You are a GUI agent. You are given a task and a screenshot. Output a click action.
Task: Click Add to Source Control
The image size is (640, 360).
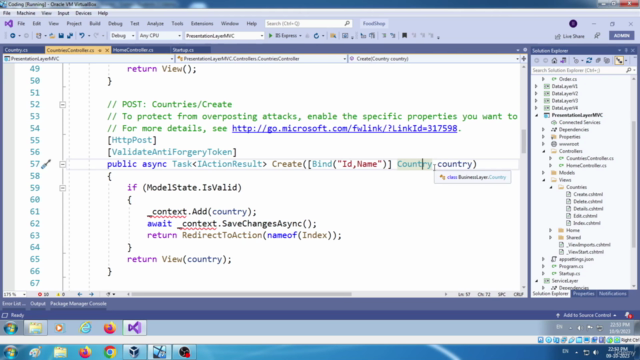(x=587, y=315)
